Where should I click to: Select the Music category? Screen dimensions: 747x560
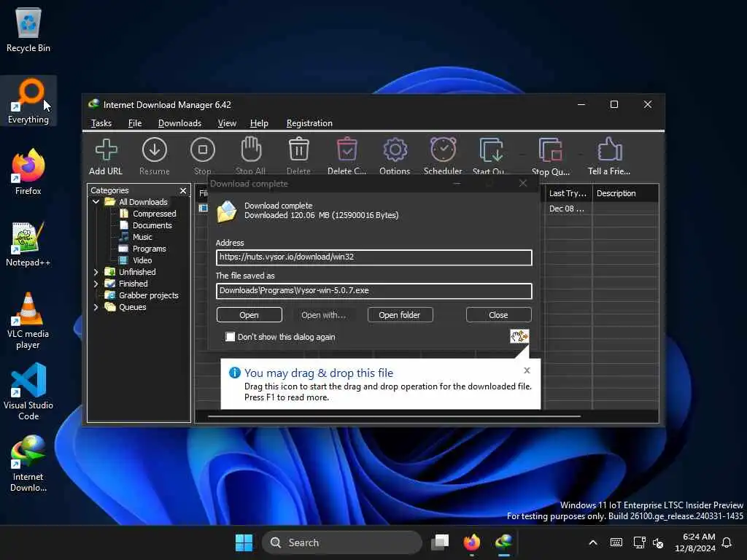[x=142, y=237]
